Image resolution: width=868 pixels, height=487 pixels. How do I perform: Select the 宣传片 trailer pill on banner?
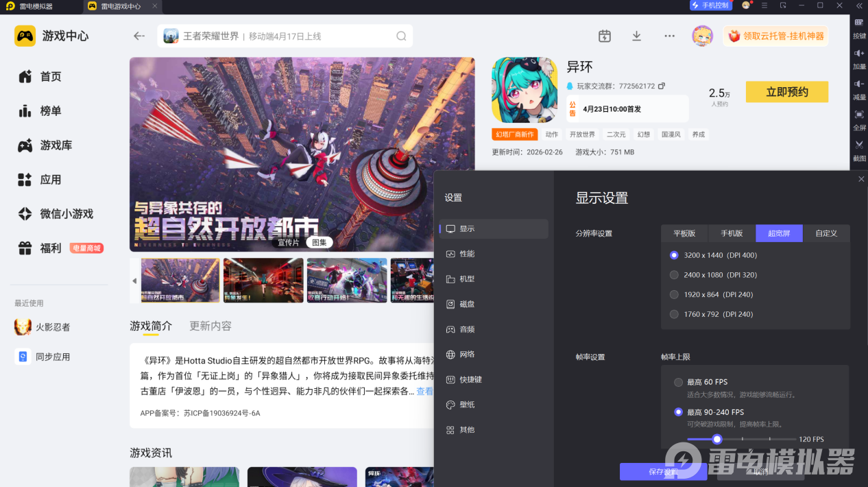click(289, 242)
